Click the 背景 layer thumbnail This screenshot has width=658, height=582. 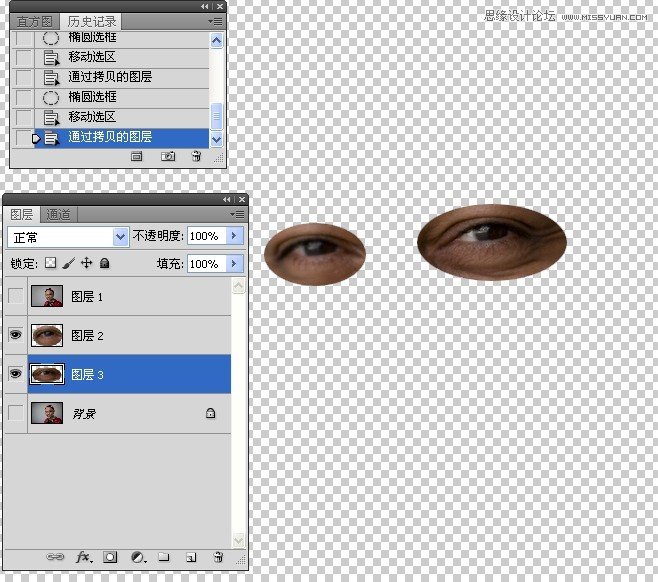(x=47, y=413)
